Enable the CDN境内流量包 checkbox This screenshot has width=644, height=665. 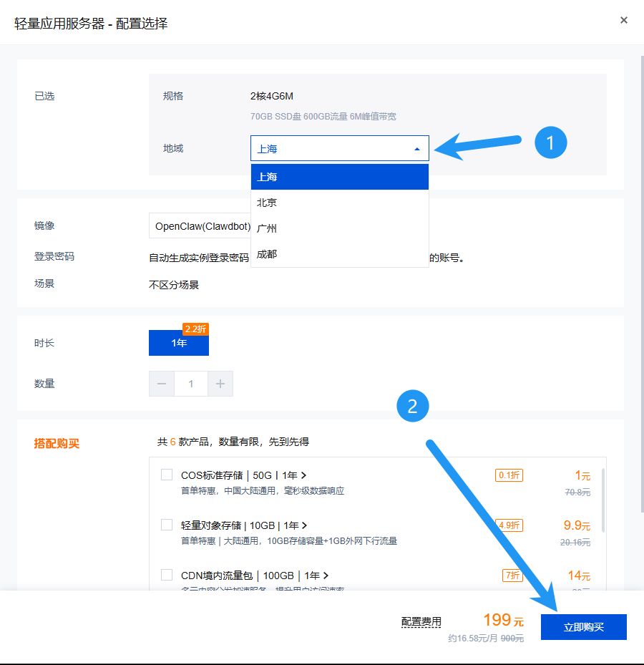pyautogui.click(x=167, y=575)
